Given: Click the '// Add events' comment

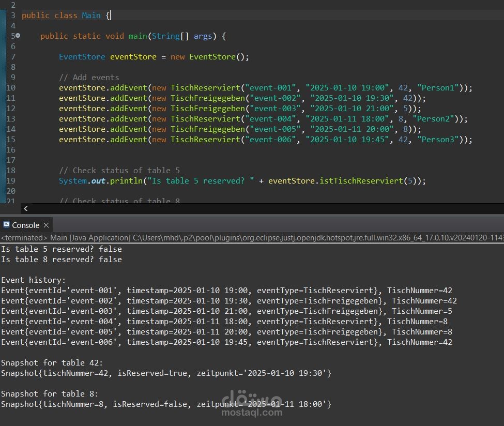Looking at the screenshot, I should pyautogui.click(x=89, y=78).
